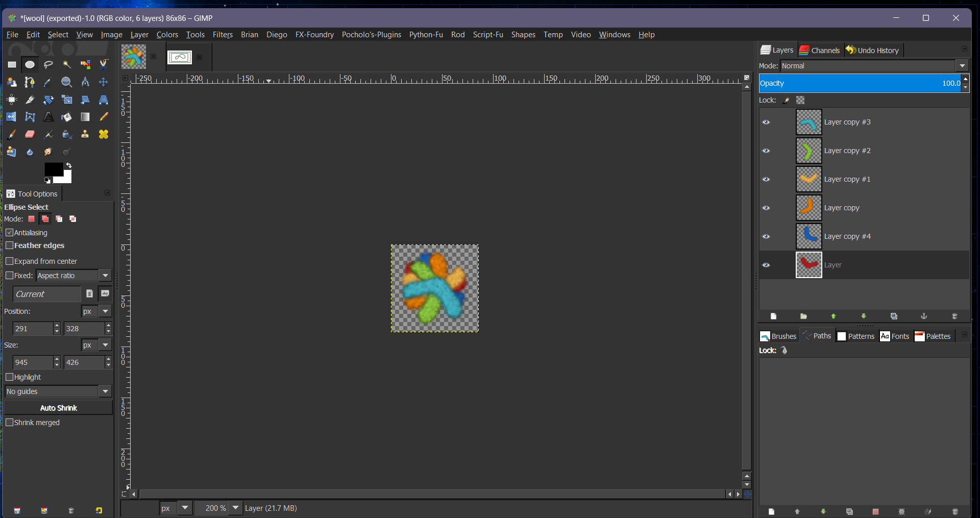Select the Free Select lasso tool
The height and width of the screenshot is (518, 980).
click(x=48, y=64)
